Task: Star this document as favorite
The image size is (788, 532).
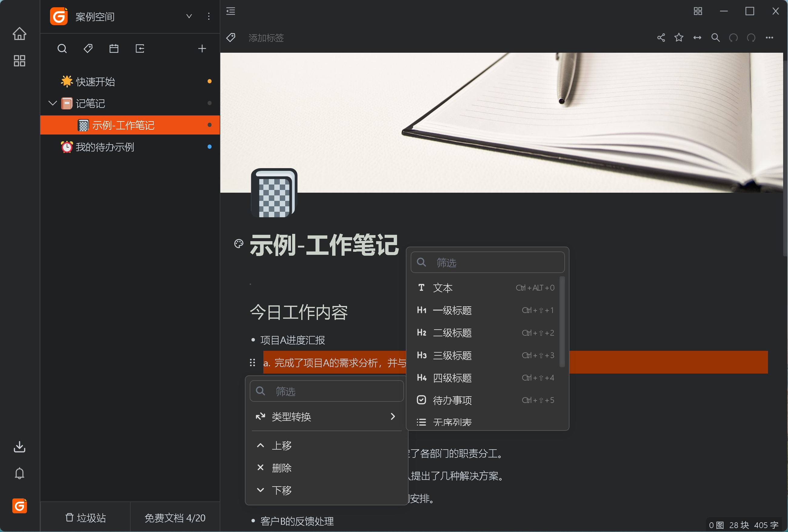Action: pos(679,38)
